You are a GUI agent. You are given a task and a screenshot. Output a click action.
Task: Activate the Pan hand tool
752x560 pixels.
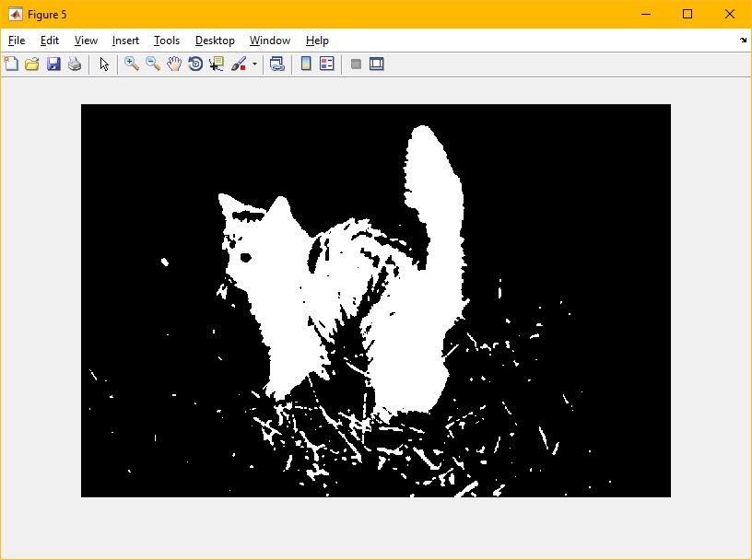point(174,64)
